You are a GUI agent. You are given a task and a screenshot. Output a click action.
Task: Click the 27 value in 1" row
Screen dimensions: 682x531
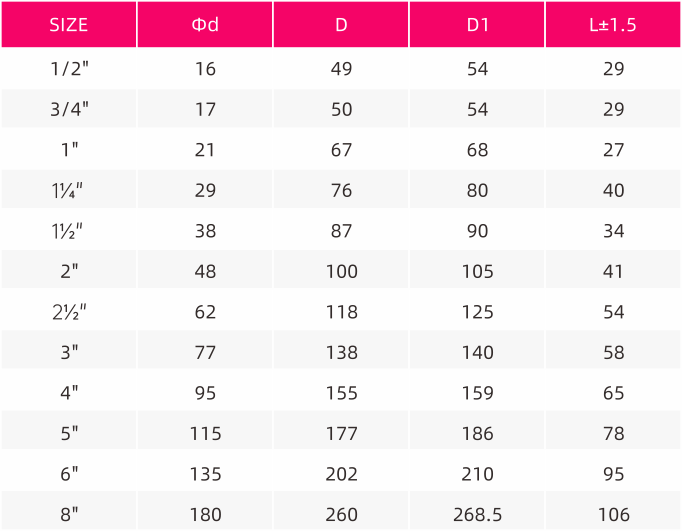[614, 150]
